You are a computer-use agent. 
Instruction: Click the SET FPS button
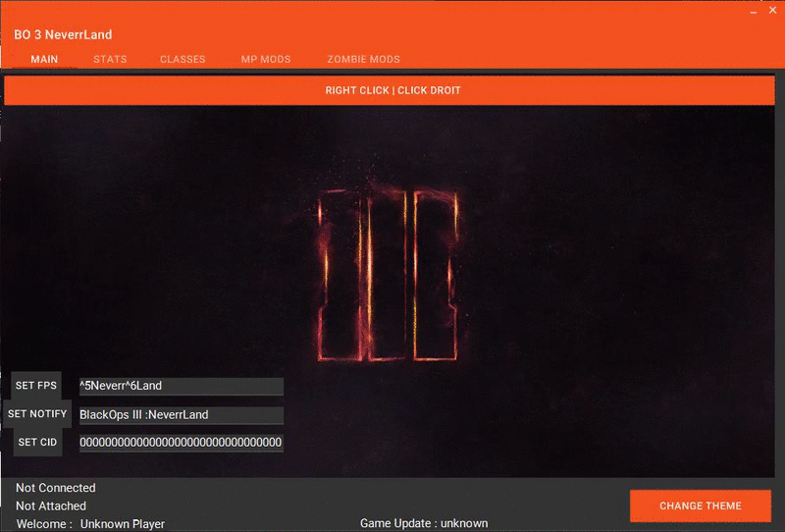pos(36,386)
